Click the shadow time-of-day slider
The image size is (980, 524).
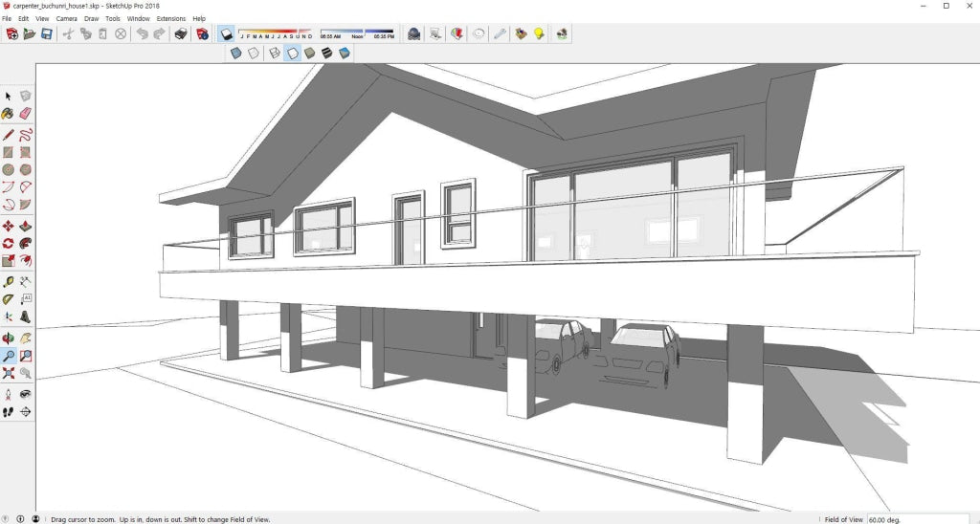357,33
